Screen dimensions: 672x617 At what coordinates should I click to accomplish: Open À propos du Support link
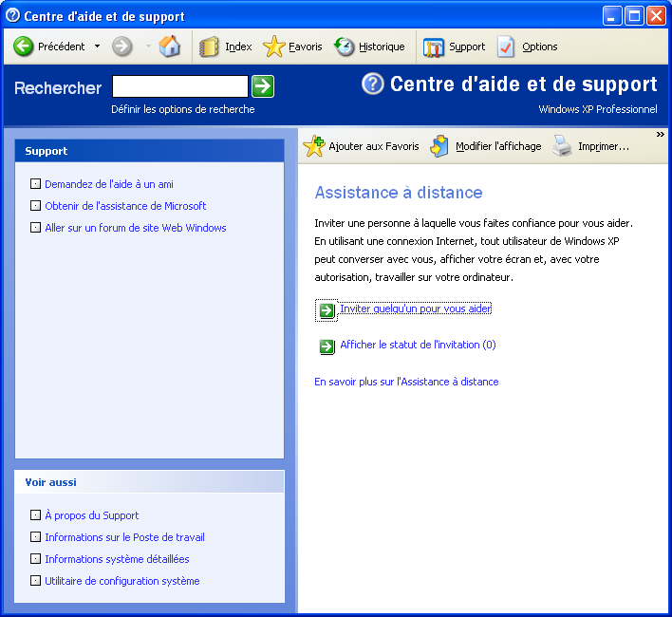92,515
